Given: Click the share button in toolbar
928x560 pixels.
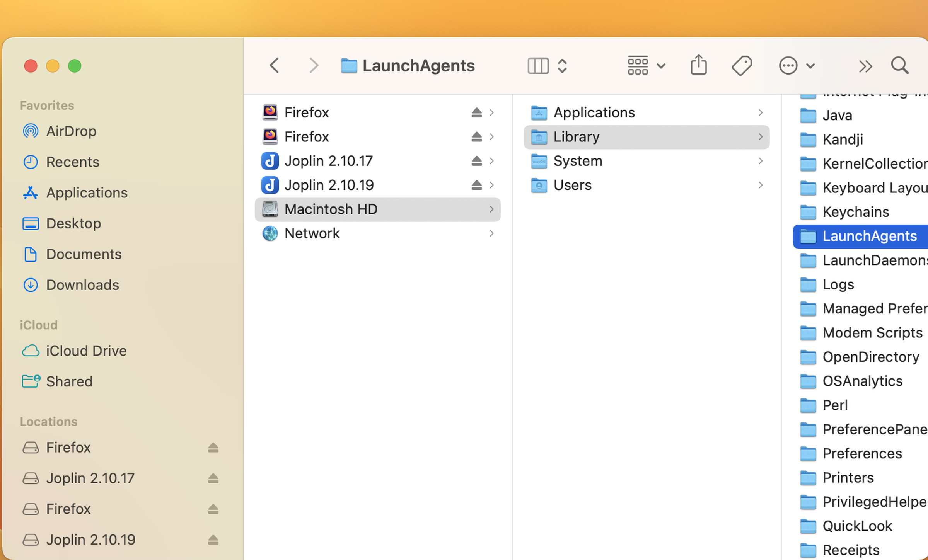Looking at the screenshot, I should point(699,65).
